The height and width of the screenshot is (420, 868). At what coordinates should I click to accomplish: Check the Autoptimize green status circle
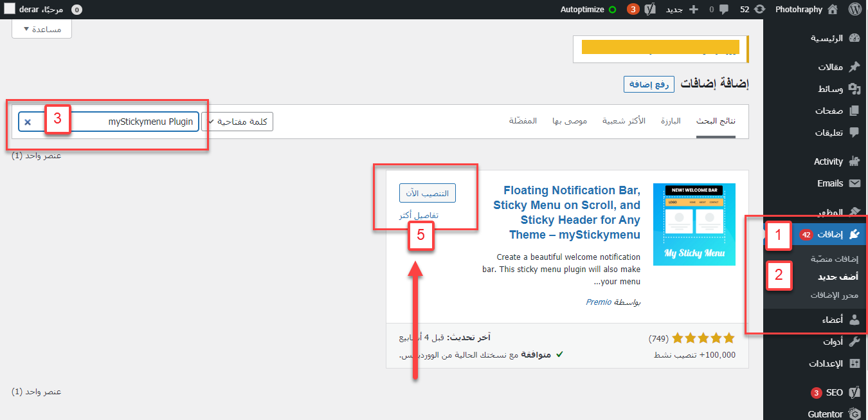[x=612, y=10]
